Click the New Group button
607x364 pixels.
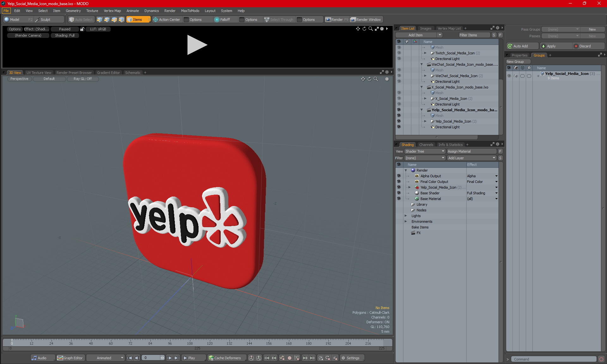[518, 62]
